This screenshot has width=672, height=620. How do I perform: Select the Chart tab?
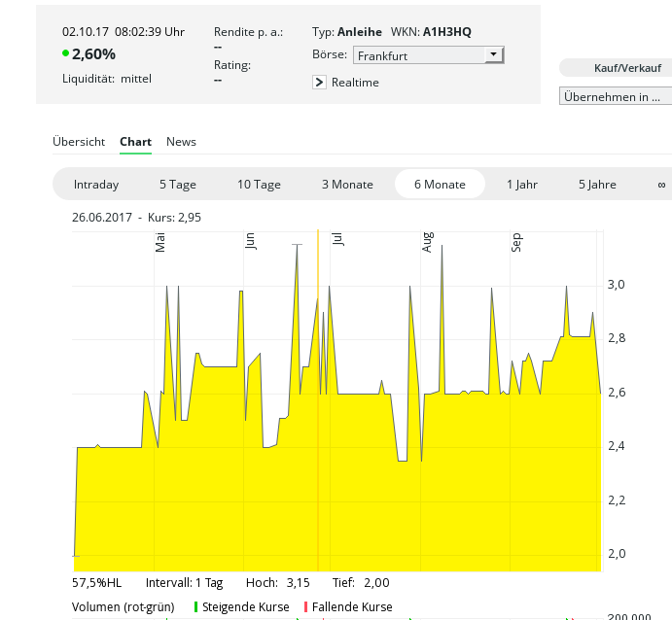click(135, 142)
